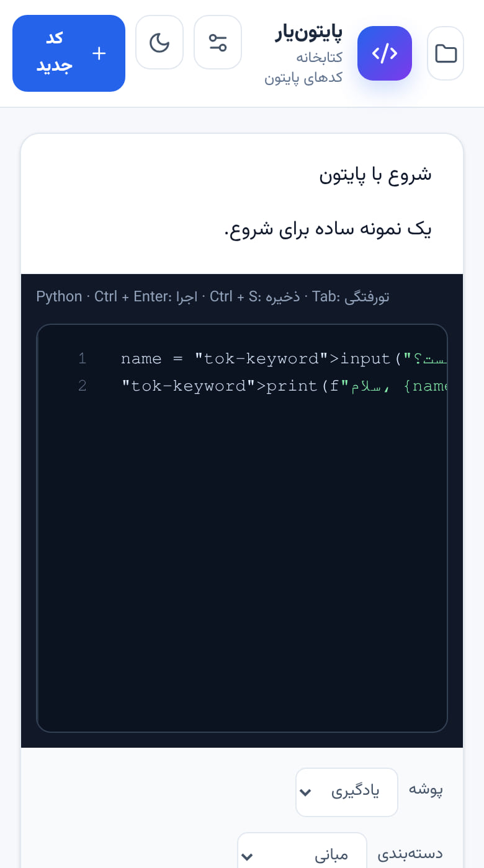Open the settings sliders icon

[x=218, y=42]
